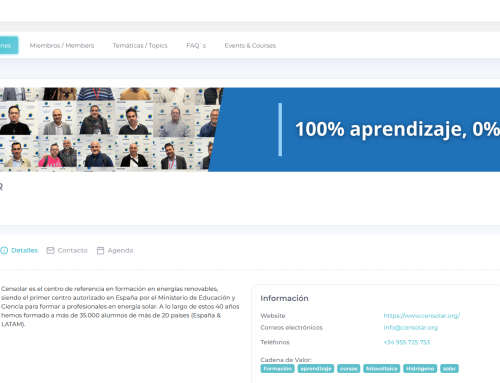Select the fotovoltaica tag
This screenshot has width=500, height=383.
(x=381, y=369)
